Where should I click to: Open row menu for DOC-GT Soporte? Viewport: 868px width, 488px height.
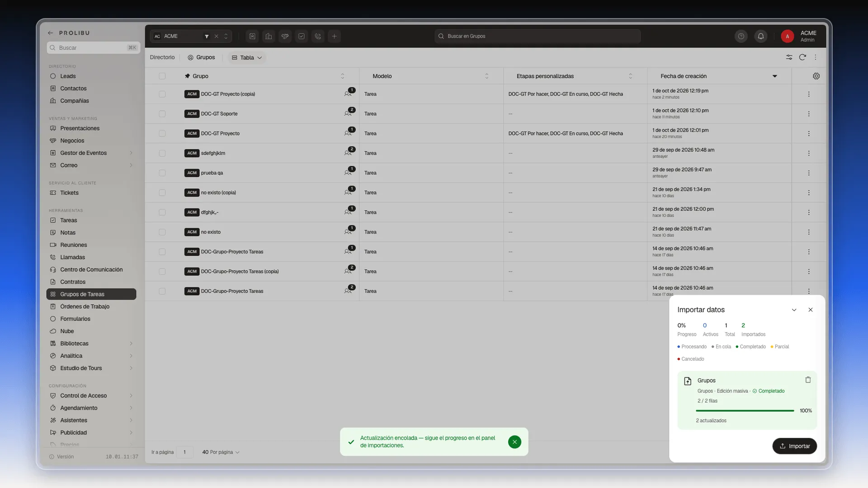tap(809, 114)
